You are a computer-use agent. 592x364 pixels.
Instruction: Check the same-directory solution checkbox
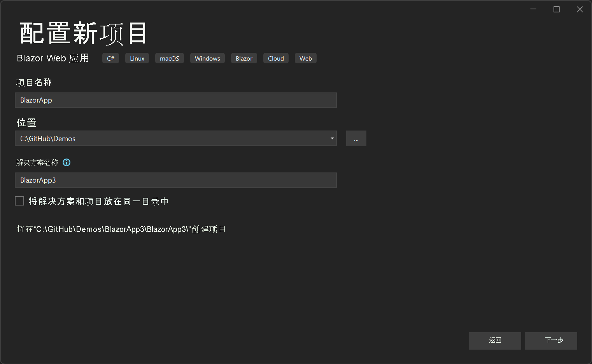coord(19,201)
